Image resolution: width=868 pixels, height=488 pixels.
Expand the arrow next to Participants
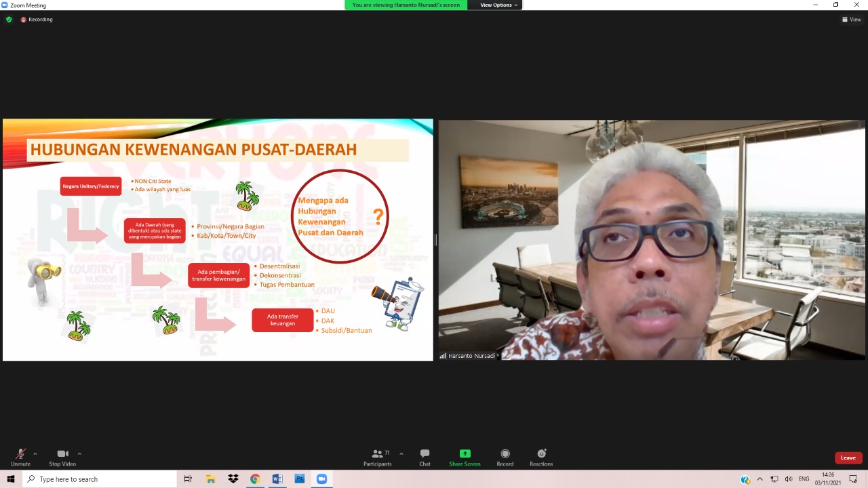401,453
